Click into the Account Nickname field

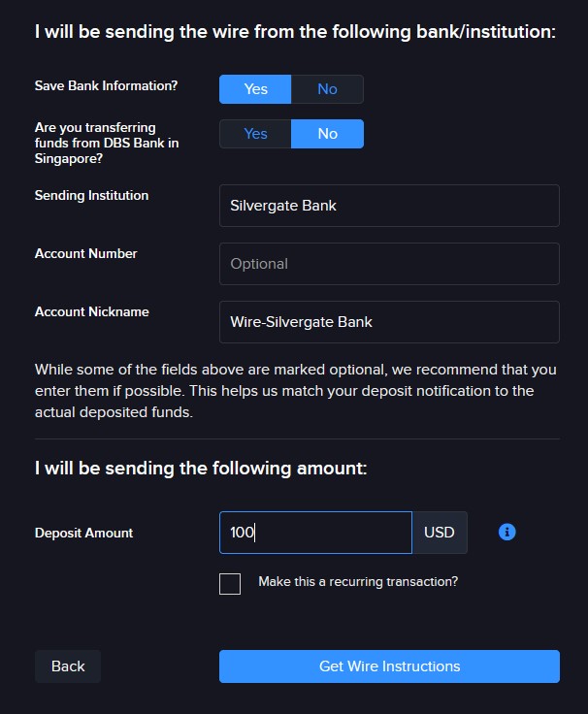point(389,322)
